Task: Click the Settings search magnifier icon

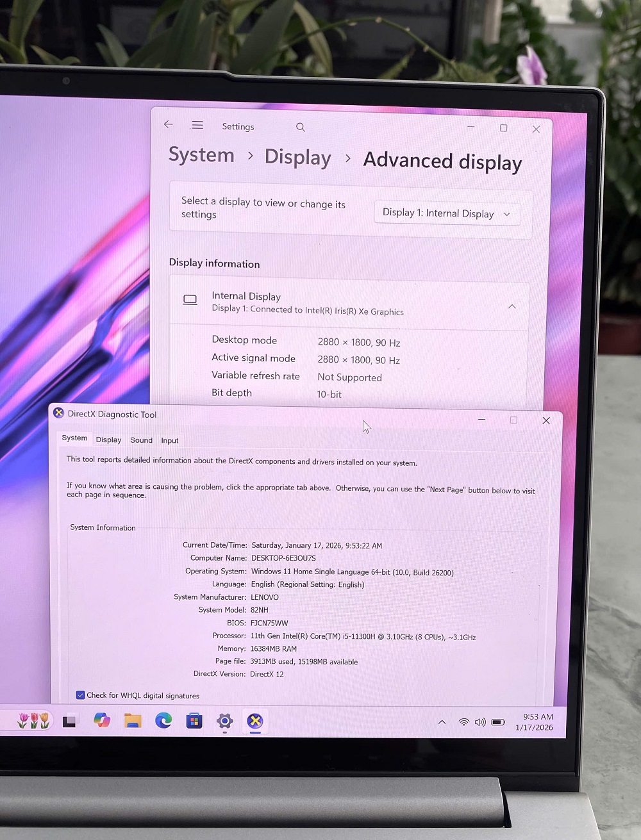Action: tap(300, 128)
